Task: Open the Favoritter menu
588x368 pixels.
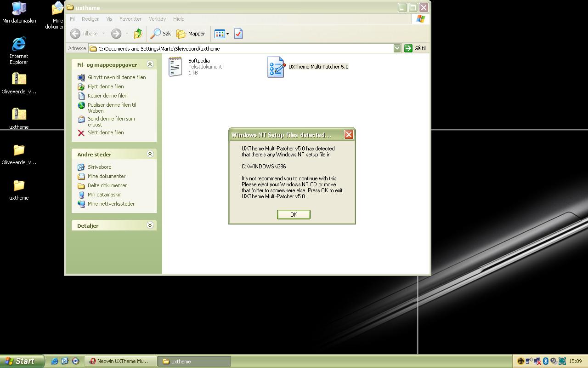Action: coord(130,19)
